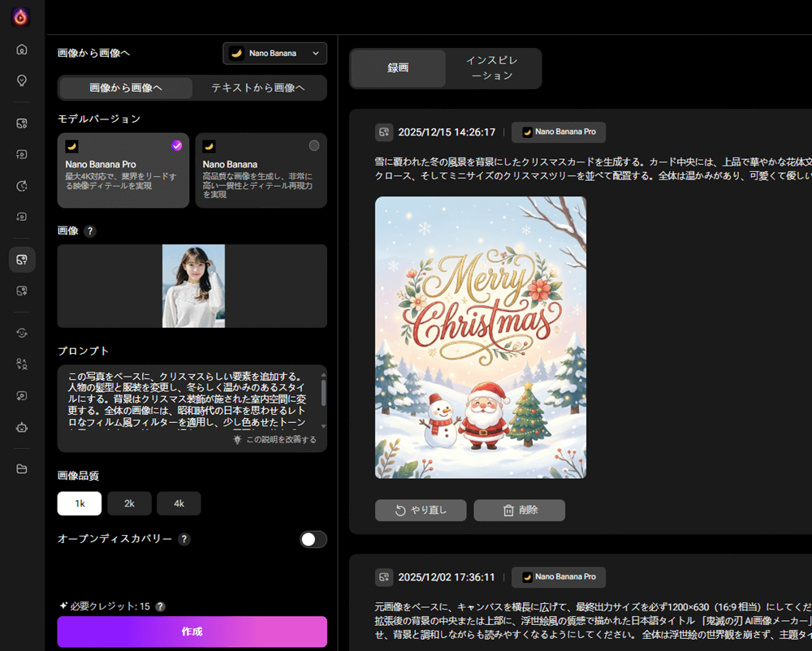Switch to the インスピレーション tab

[x=492, y=68]
